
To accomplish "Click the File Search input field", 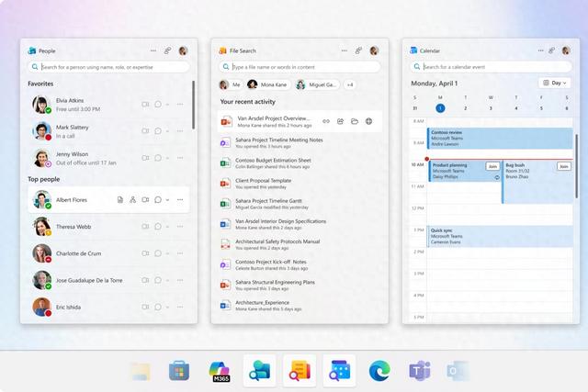I will 300,67.
